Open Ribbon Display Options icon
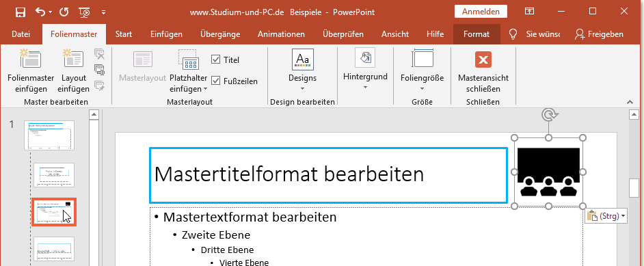Screen dimensions: 644x266 click(x=530, y=12)
